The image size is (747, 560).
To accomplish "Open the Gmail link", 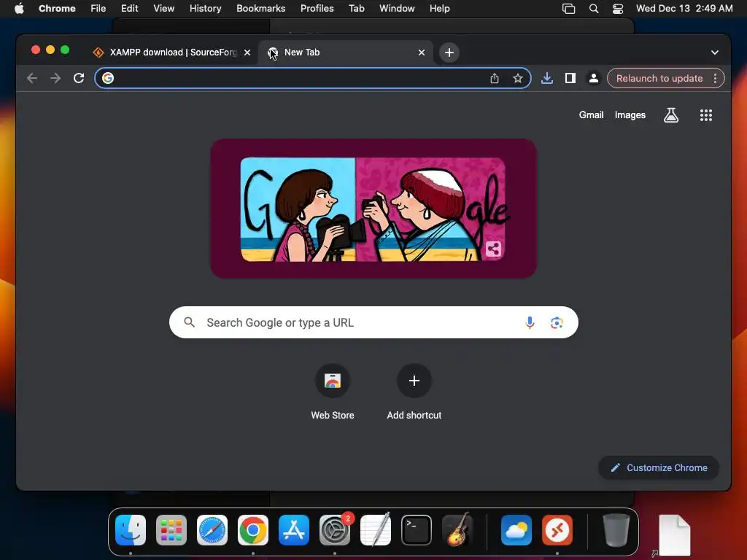I will click(591, 114).
